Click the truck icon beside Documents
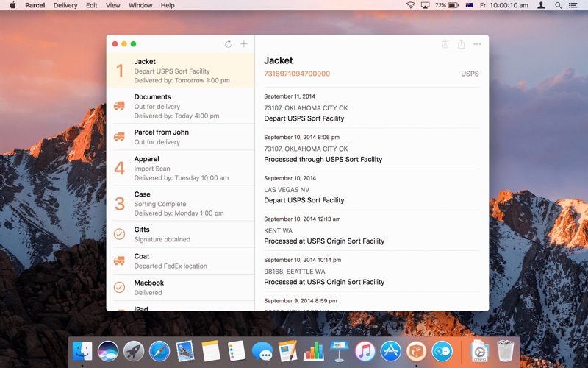The height and width of the screenshot is (368, 588). click(119, 106)
